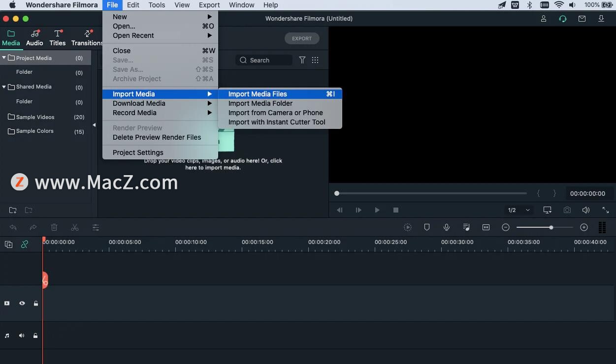Switch to the Titles tab

(x=58, y=38)
